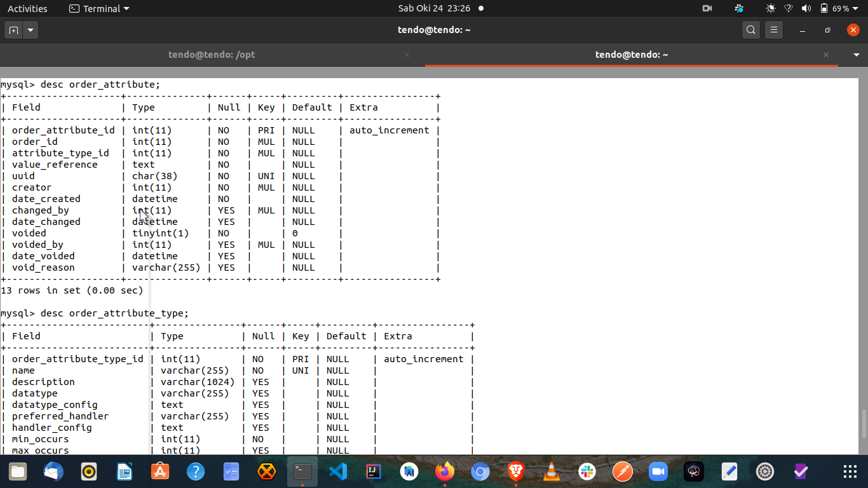Expand the new-tab options dropdown arrow
868x488 pixels.
pyautogui.click(x=31, y=30)
